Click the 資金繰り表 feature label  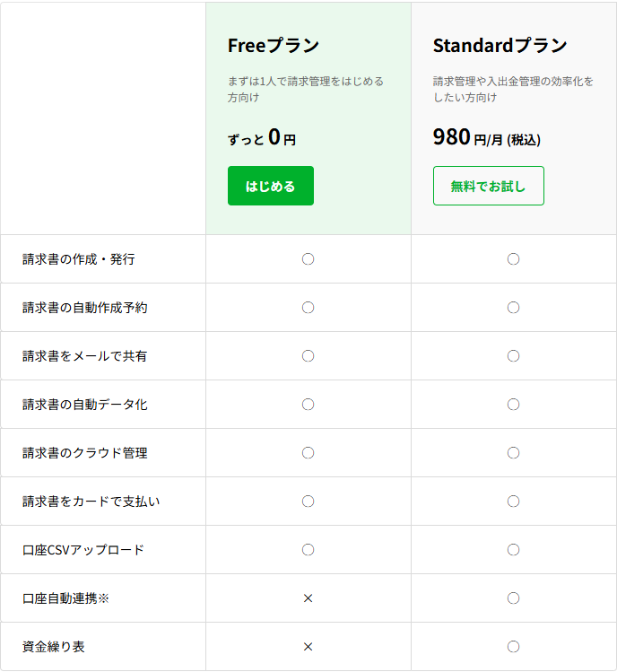54,647
